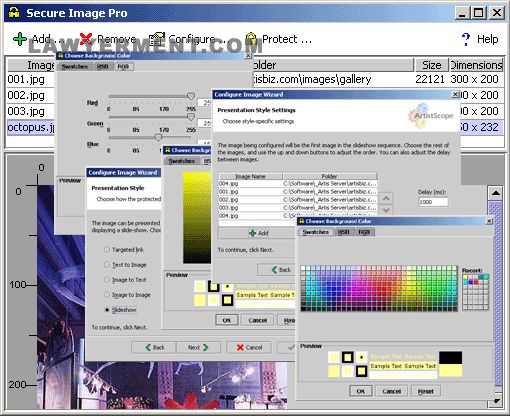This screenshot has height=416, width=510.
Task: Click main window image scrollbar down arrow
Action: [x=496, y=401]
